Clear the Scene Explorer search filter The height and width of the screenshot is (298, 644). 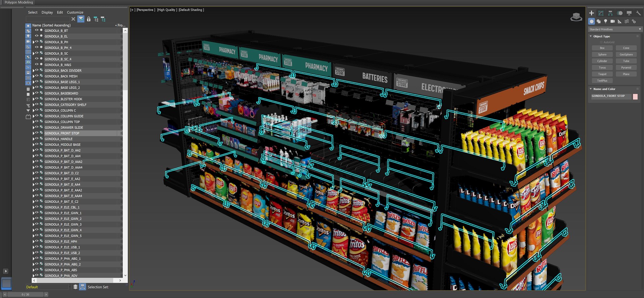pos(73,19)
